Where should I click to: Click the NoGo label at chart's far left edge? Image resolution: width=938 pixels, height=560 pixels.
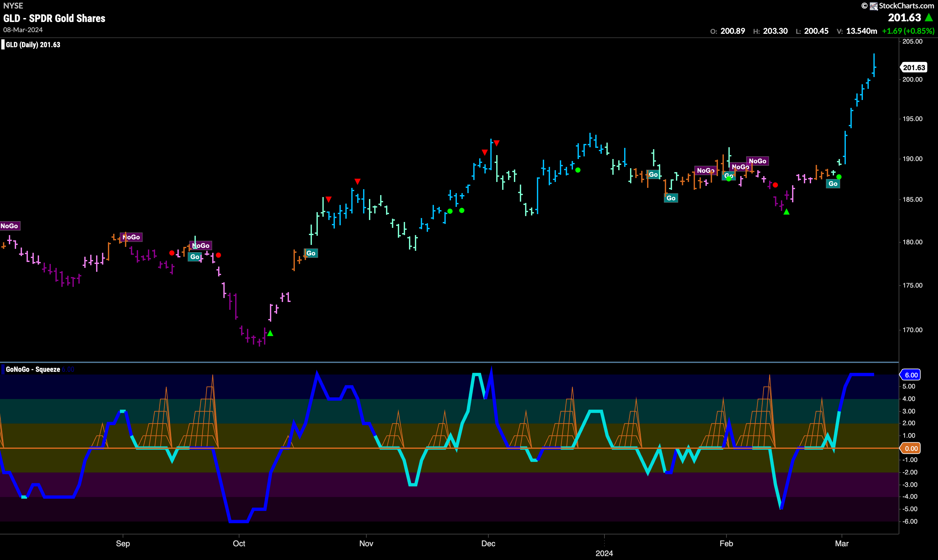coord(10,226)
